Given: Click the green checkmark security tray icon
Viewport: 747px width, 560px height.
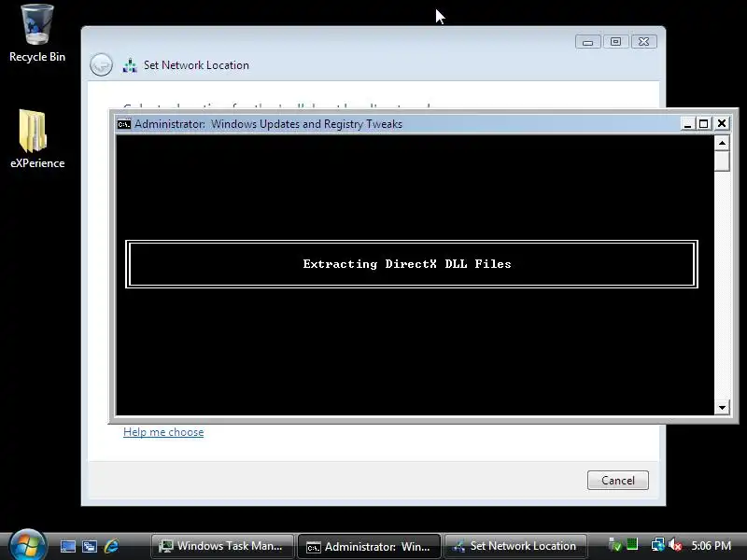Looking at the screenshot, I should pyautogui.click(x=615, y=545).
